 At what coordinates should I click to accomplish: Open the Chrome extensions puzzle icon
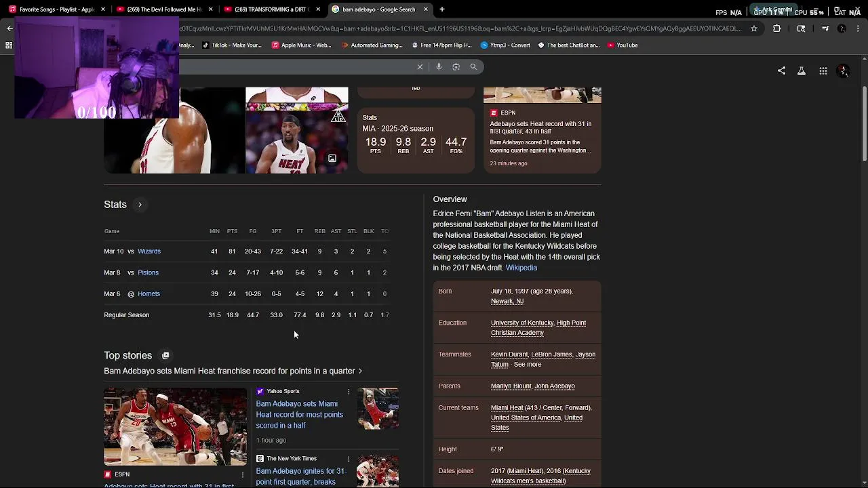[x=777, y=28]
